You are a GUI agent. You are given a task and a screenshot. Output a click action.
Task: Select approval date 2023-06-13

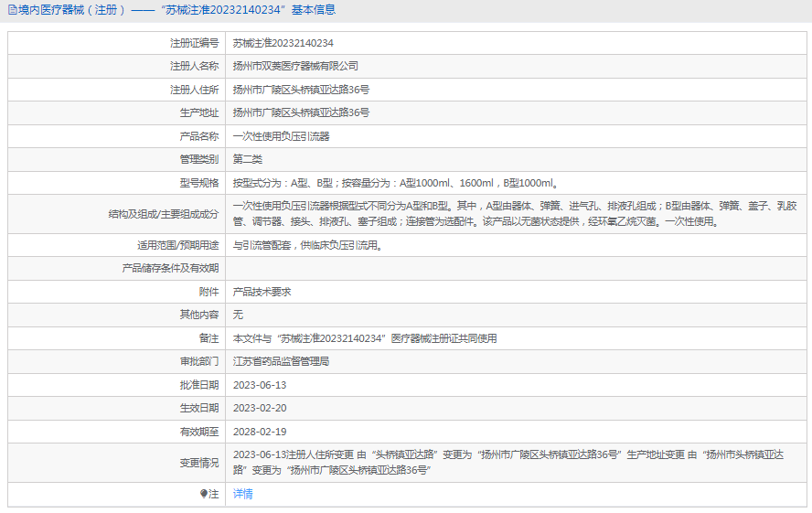tap(260, 385)
